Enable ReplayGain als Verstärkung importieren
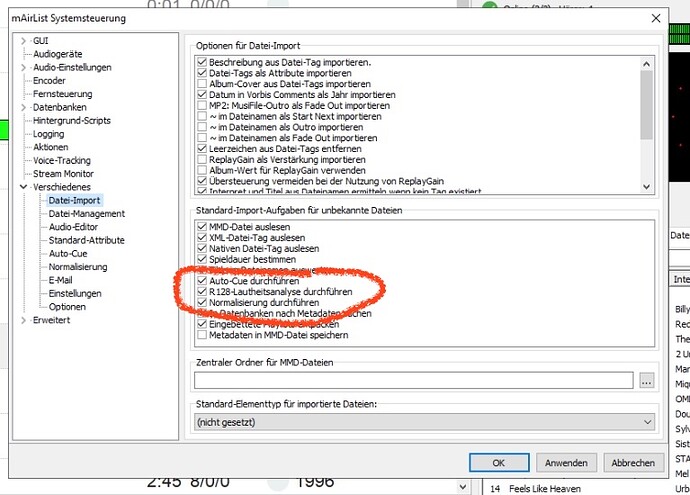 pyautogui.click(x=202, y=159)
